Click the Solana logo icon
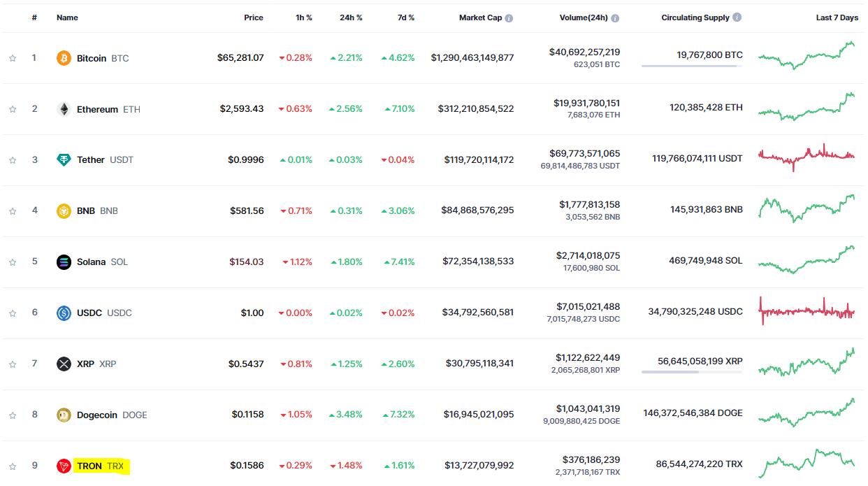Viewport: 868px width, 486px height. pyautogui.click(x=64, y=262)
